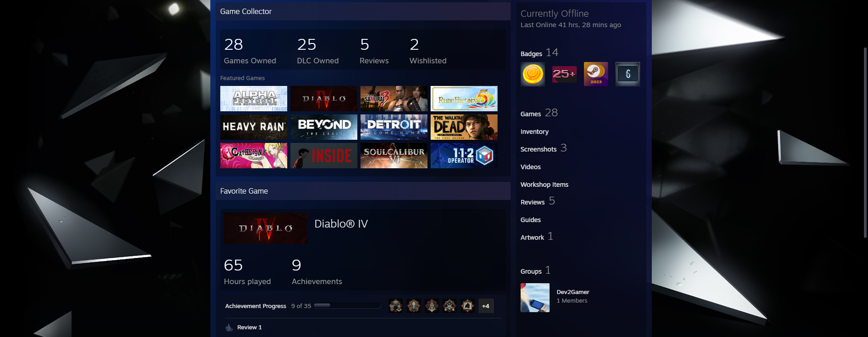868x337 pixels.
Task: Open Rune Factory 5 thumbnail
Action: (x=464, y=99)
